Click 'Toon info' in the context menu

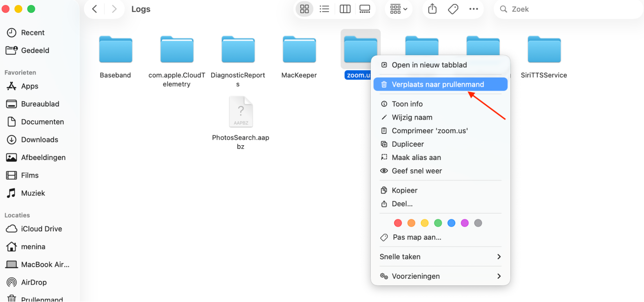point(407,104)
